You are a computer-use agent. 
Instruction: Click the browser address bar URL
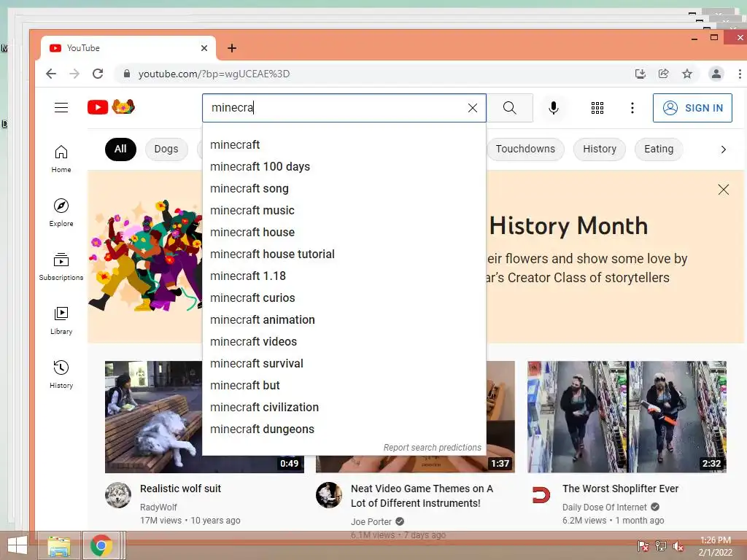tap(214, 74)
